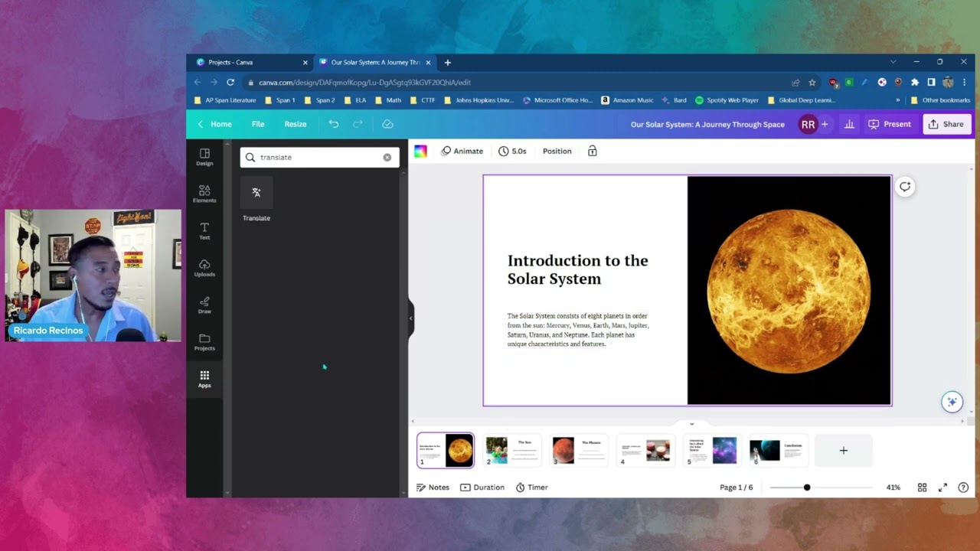Open the Share dialog
The width and height of the screenshot is (980, 551).
pyautogui.click(x=946, y=124)
